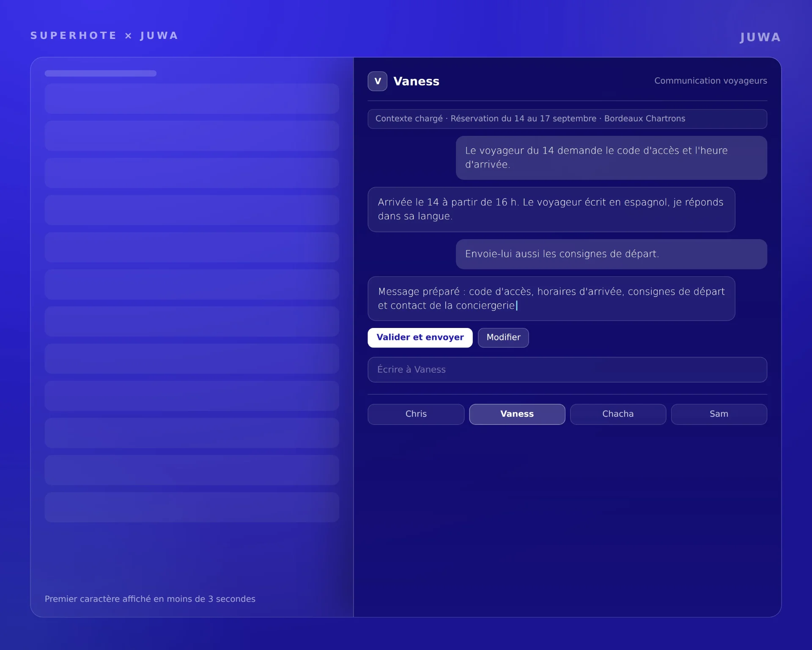The width and height of the screenshot is (812, 650).
Task: Click the Premier caractère affiché caption
Action: coord(150,599)
